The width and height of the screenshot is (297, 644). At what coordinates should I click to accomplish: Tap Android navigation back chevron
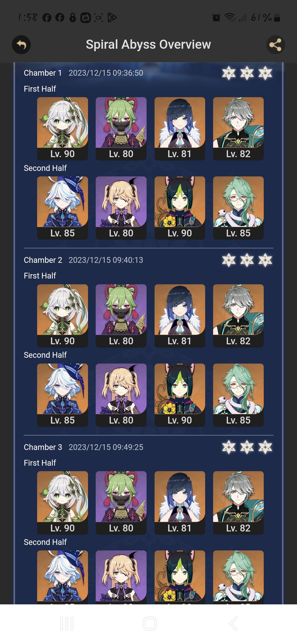(233, 624)
